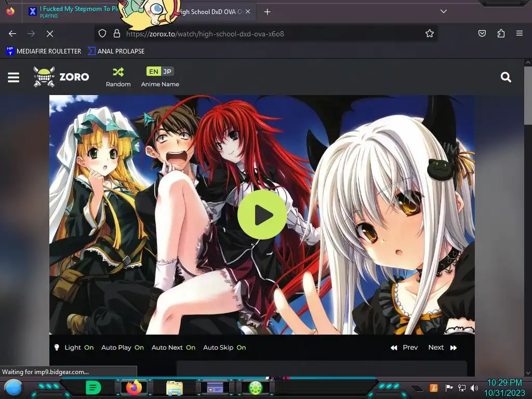
Task: Open the Zoro hamburger menu
Action: point(14,77)
